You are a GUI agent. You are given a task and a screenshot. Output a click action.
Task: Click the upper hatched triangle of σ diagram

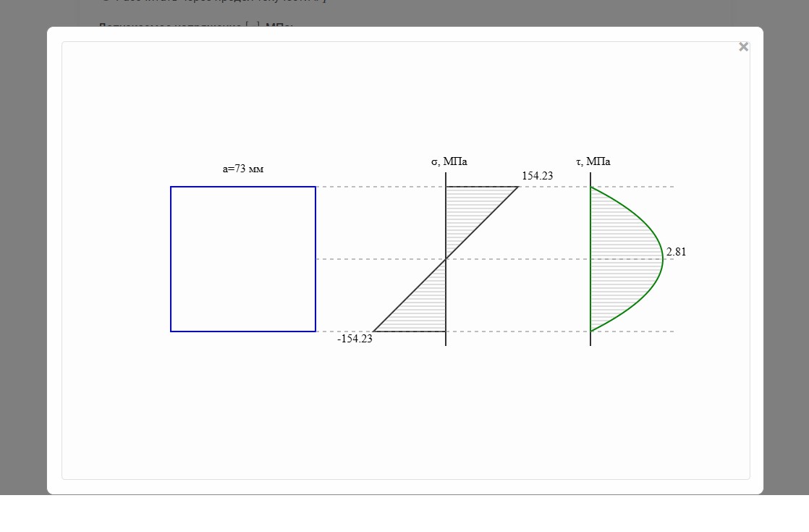[467, 210]
